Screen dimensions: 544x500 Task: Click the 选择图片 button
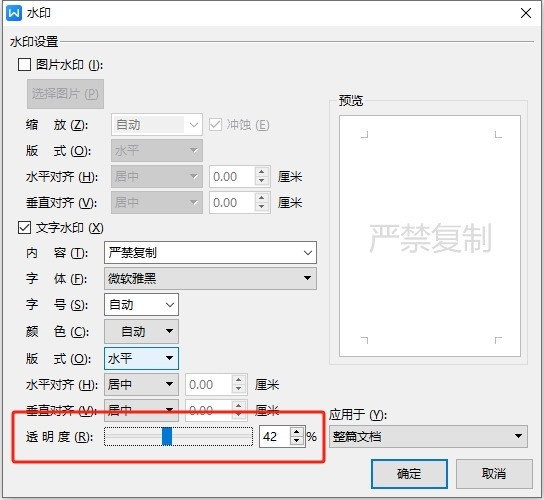65,94
